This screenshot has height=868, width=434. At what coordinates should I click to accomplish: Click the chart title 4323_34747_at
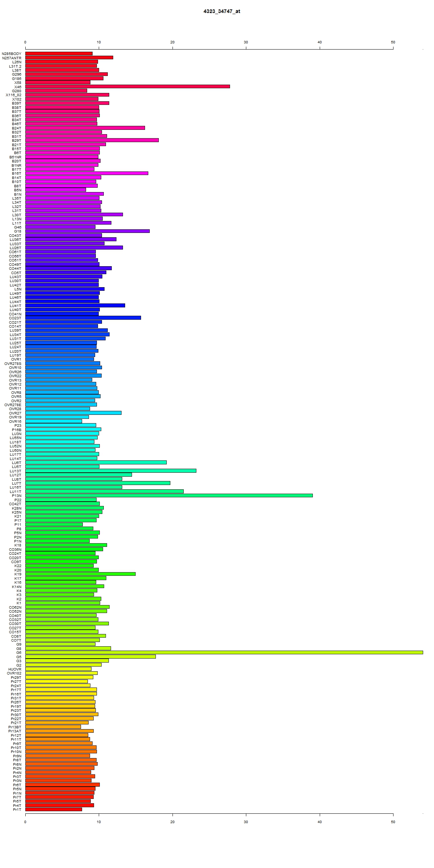click(222, 11)
